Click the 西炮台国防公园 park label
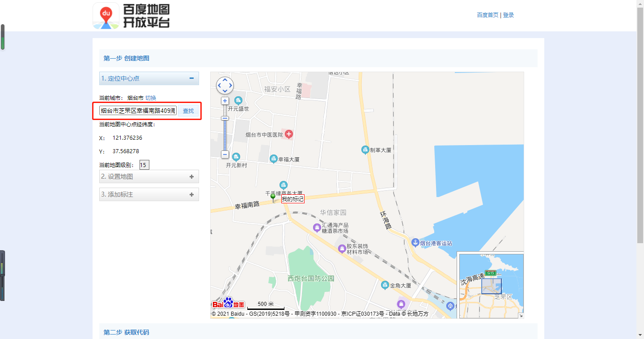This screenshot has height=339, width=644. point(311,278)
